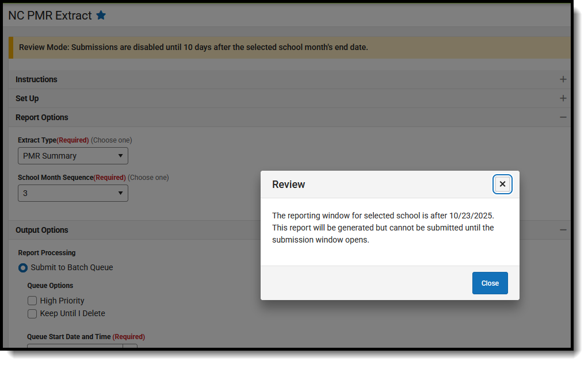Click the Close button in Review dialog
Image resolution: width=588 pixels, height=365 pixels.
click(x=490, y=283)
